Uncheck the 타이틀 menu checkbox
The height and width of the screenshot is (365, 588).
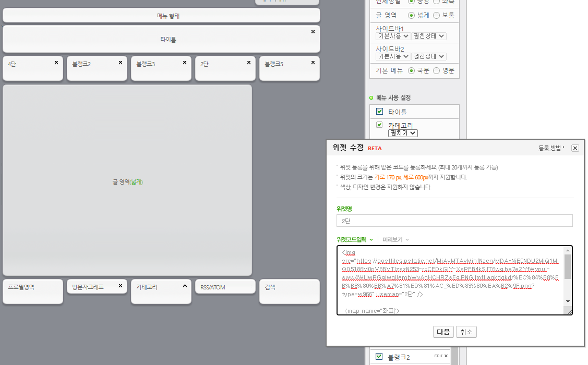(x=379, y=111)
